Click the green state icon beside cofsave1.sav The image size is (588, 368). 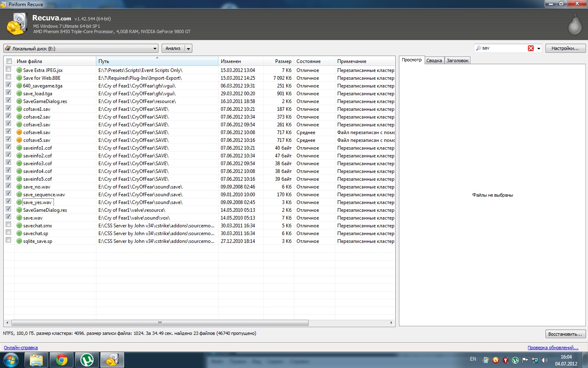[x=19, y=109]
